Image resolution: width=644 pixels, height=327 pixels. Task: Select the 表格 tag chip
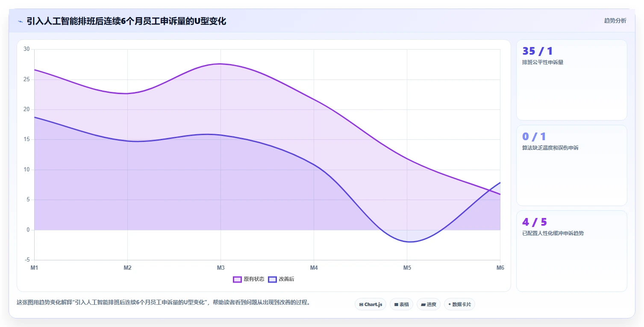click(x=401, y=304)
